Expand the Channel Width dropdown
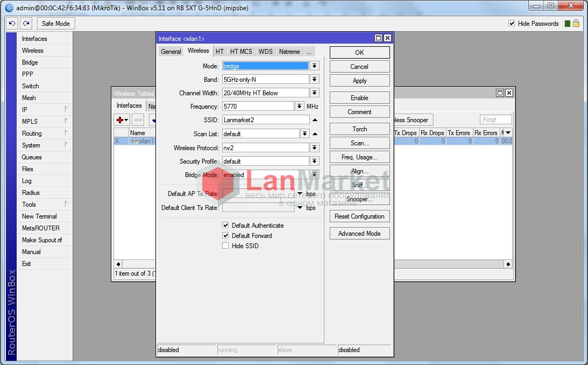Viewport: 588px width, 365px height. coord(315,93)
